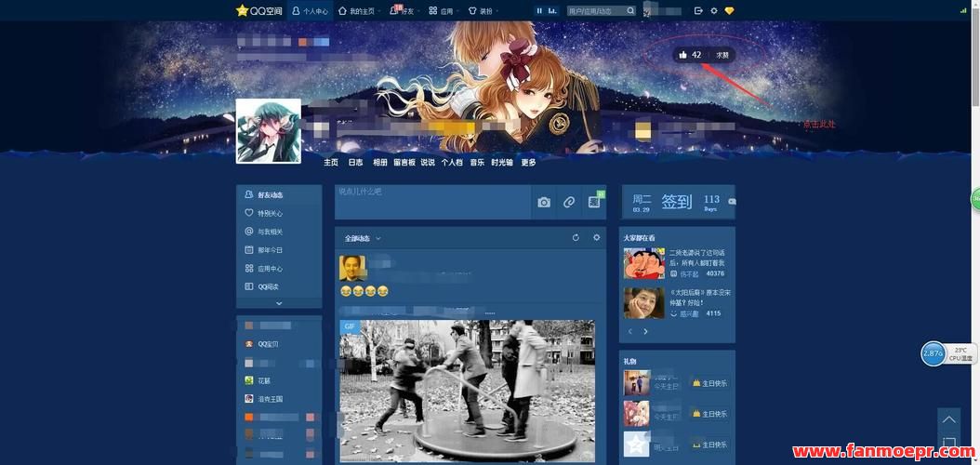The height and width of the screenshot is (465, 980).
Task: Go to previous trending page arrow
Action: [630, 331]
